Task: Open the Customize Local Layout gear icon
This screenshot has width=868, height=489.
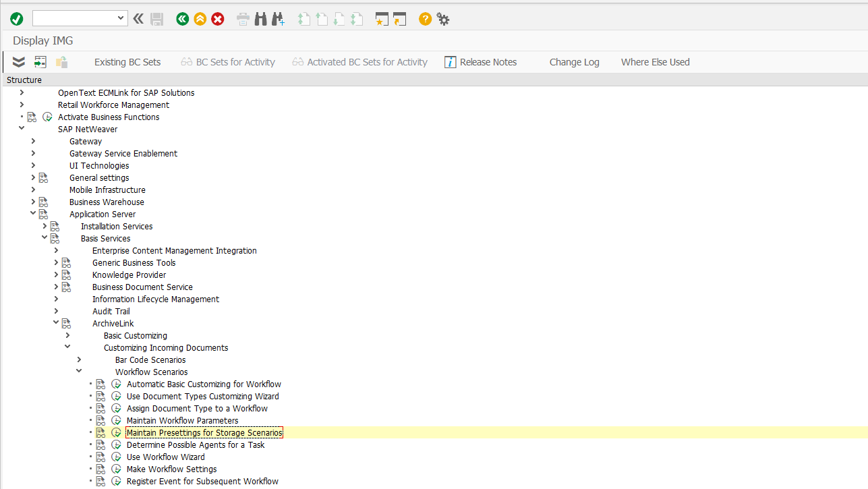Action: point(443,19)
